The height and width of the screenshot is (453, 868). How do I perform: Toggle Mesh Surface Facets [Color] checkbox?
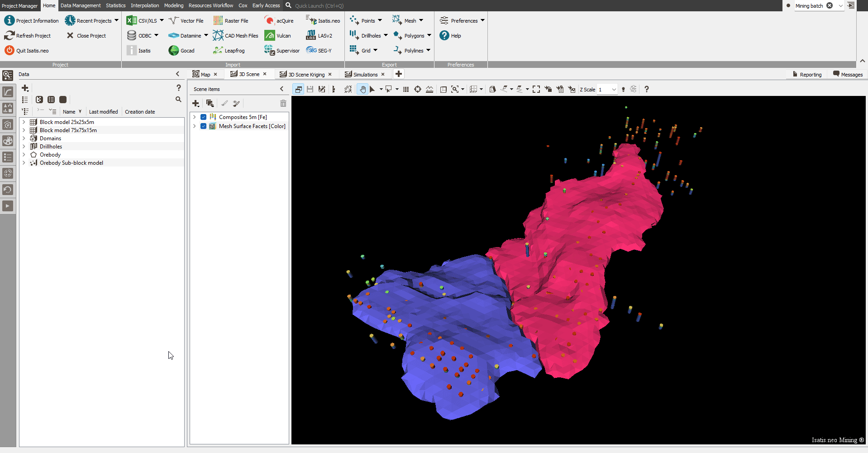click(204, 126)
